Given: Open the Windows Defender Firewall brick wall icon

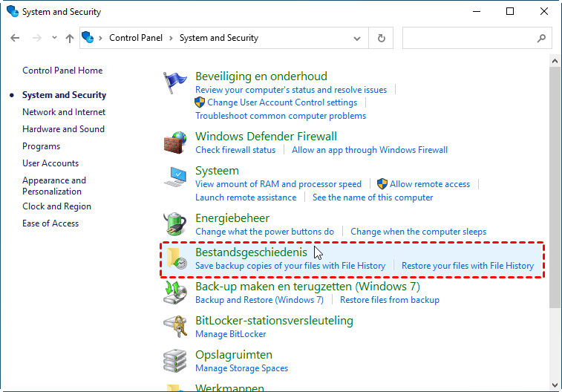Looking at the screenshot, I should click(175, 143).
